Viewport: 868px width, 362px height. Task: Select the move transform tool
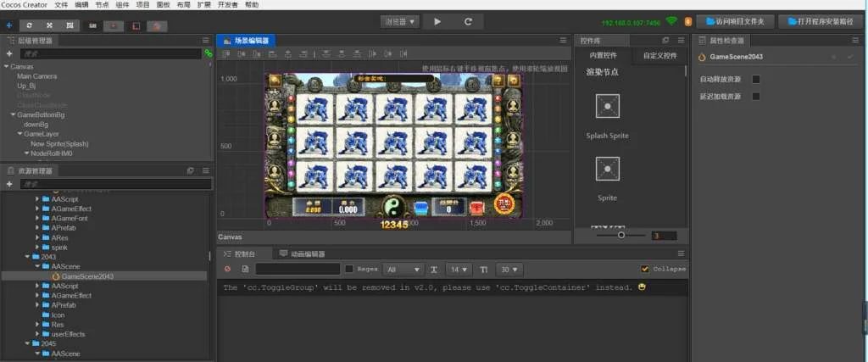click(9, 25)
